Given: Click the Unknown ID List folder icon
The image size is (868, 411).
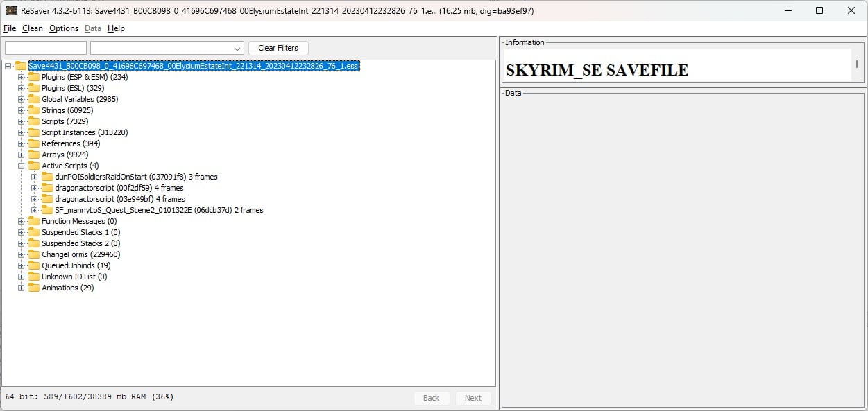Looking at the screenshot, I should click(x=33, y=277).
